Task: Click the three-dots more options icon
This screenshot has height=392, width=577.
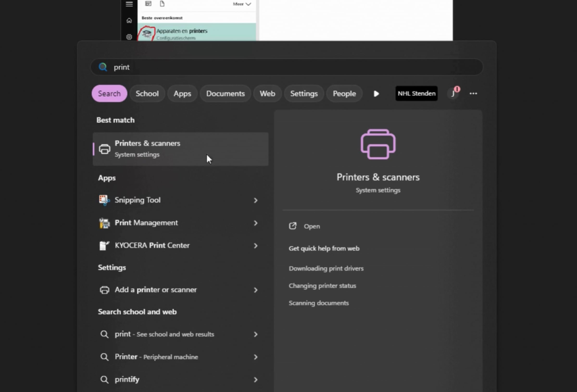Action: (x=473, y=93)
